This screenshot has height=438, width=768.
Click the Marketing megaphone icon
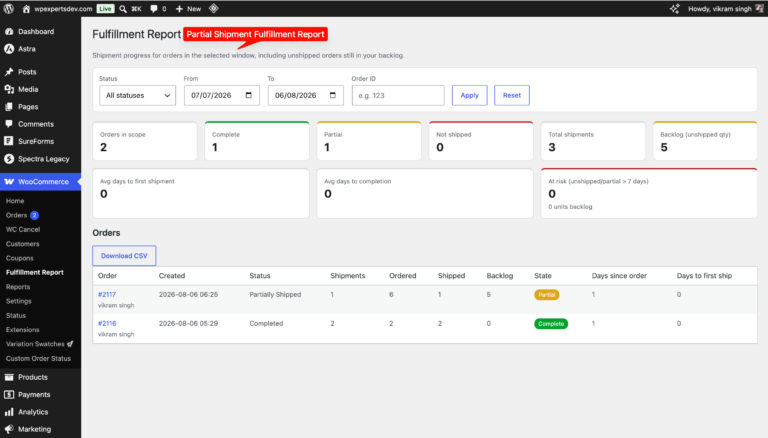tap(9, 429)
